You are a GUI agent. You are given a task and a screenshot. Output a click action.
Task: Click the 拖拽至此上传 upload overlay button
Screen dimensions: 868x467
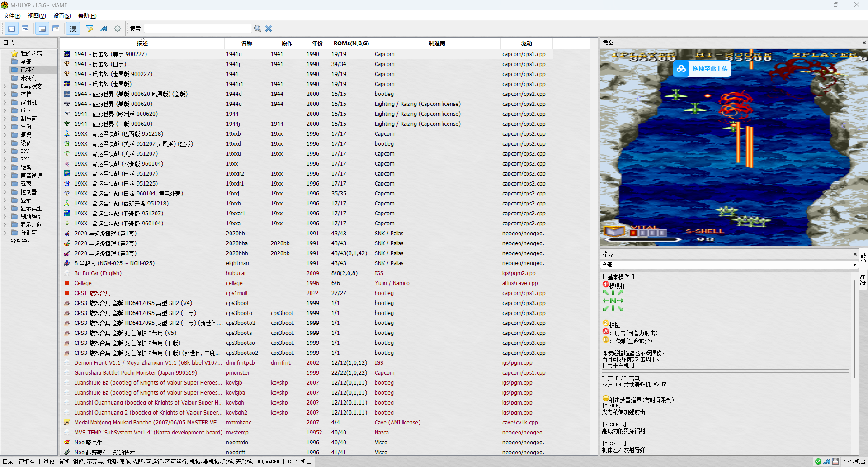tap(702, 69)
